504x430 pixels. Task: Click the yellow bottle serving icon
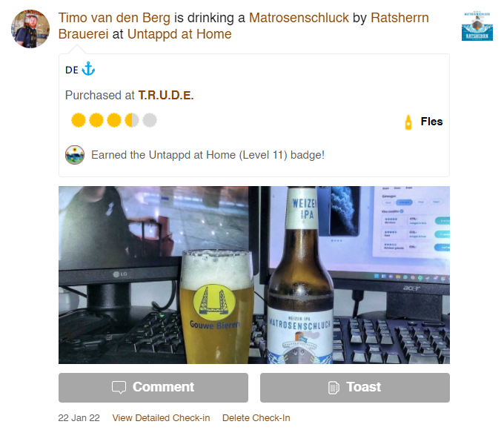click(408, 122)
